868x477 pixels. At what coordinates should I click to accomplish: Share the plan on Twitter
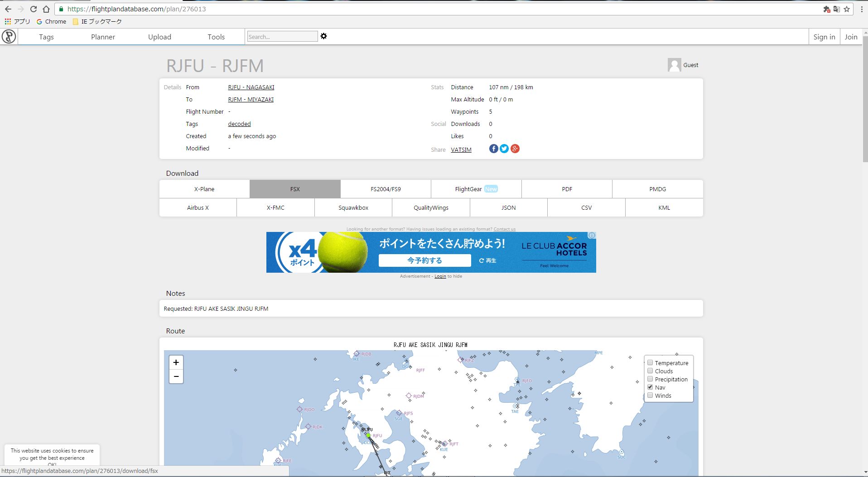point(504,149)
